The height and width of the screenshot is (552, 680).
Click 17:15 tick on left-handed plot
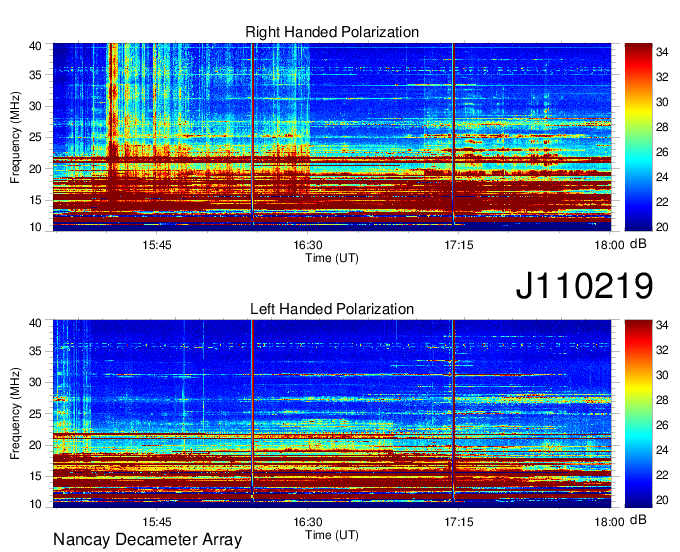(458, 521)
